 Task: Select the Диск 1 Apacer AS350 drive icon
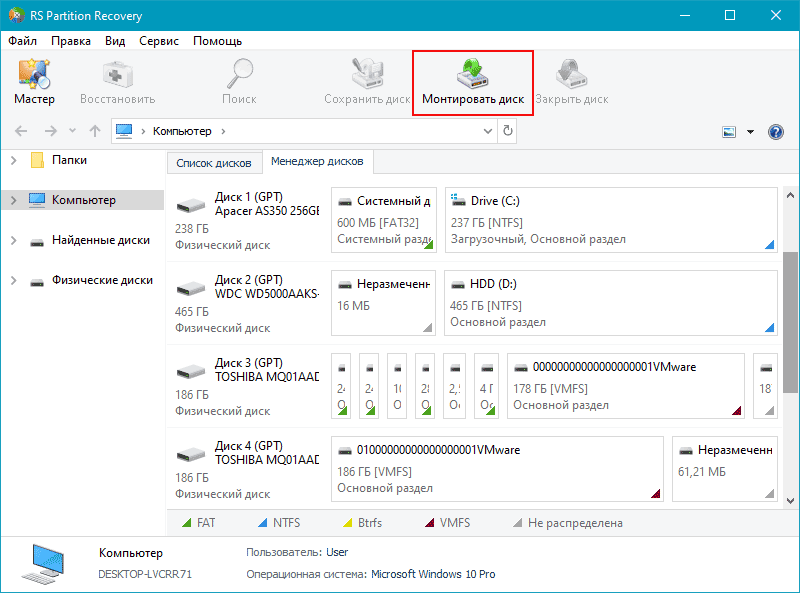(190, 206)
